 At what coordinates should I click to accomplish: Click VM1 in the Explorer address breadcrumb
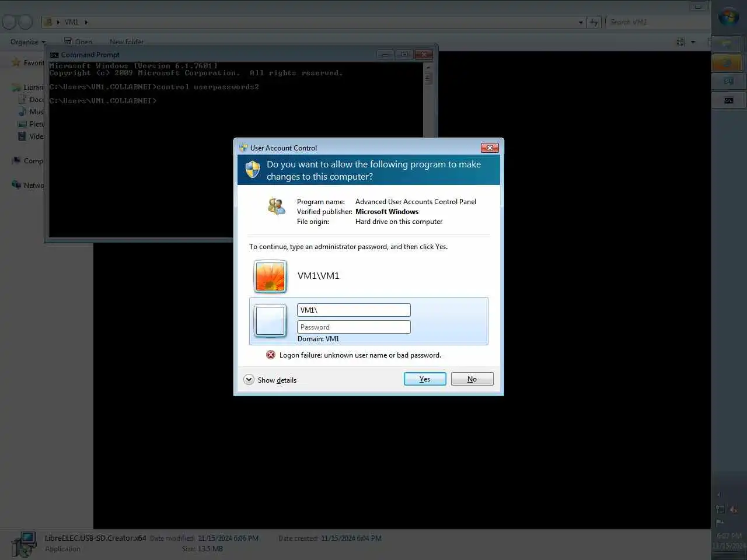coord(71,22)
